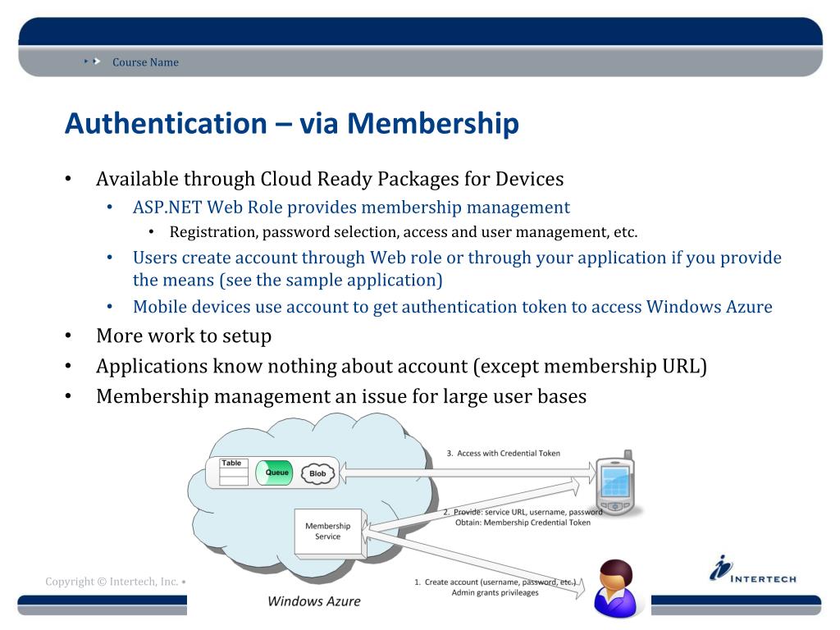Click the 'Windows Azure' cloud caption

[314, 601]
